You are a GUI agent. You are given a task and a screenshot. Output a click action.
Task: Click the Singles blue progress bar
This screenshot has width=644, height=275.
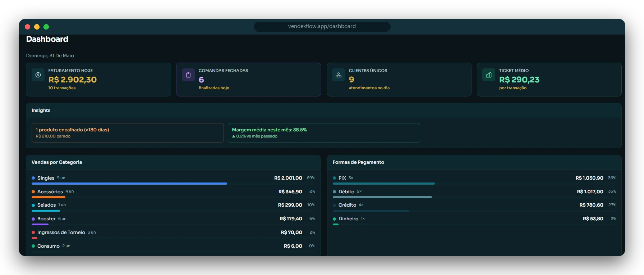coord(129,184)
